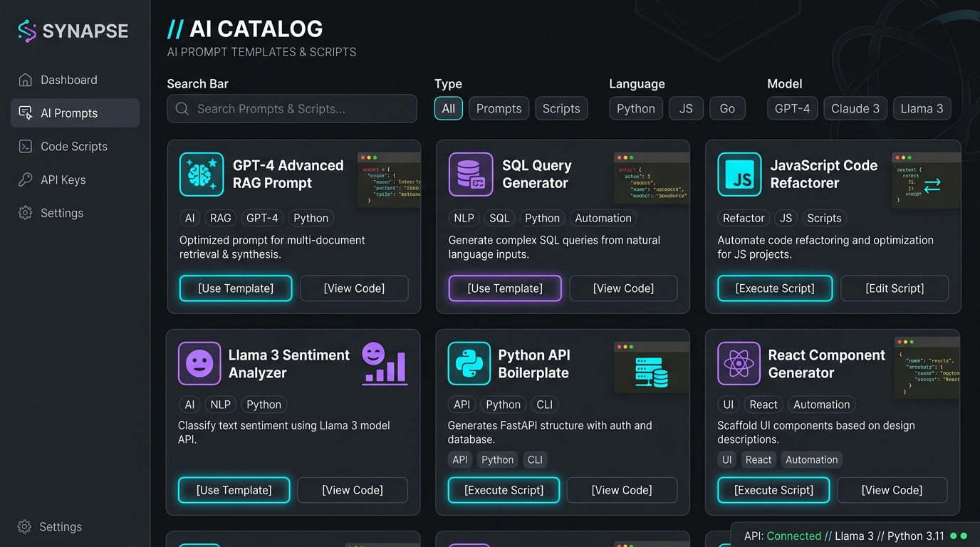Edit Script for JavaScript Code Refactorer

click(x=895, y=288)
